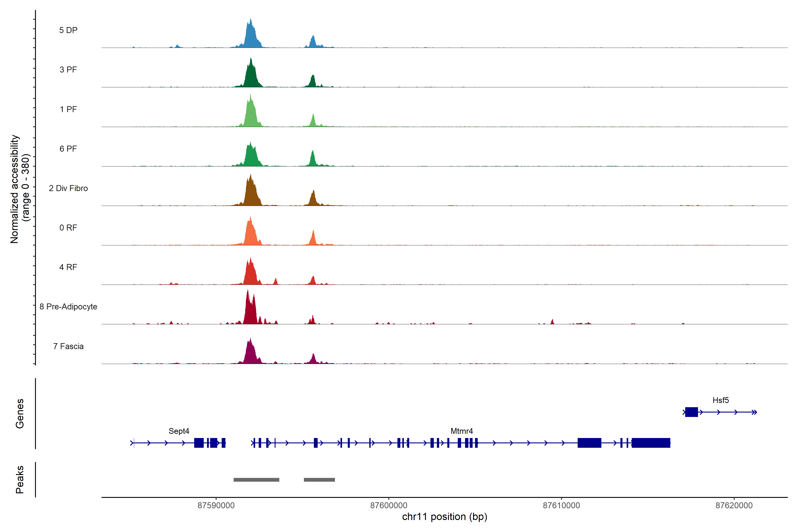Click the left gray peak bar
This screenshot has height=532, width=798.
[x=256, y=480]
